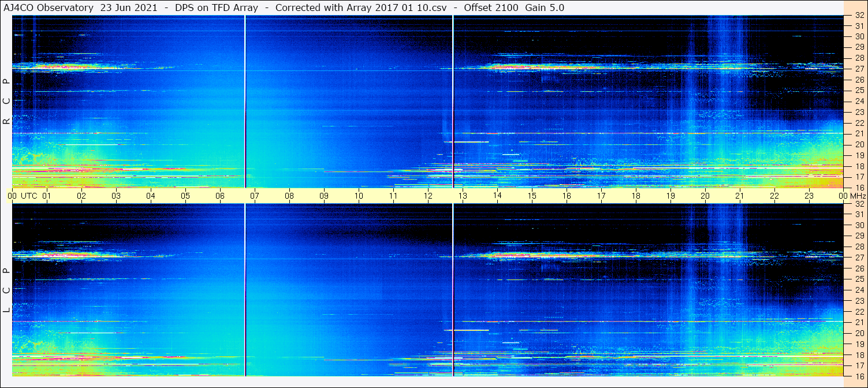Click "Corrected with Array 2017 01 10.csv" text
Image resolution: width=868 pixels, height=388 pixels.
[361, 8]
